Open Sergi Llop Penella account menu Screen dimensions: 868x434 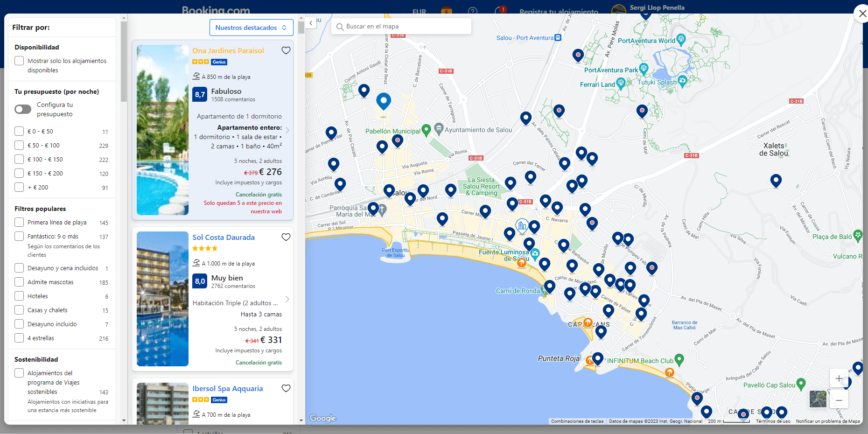click(648, 8)
